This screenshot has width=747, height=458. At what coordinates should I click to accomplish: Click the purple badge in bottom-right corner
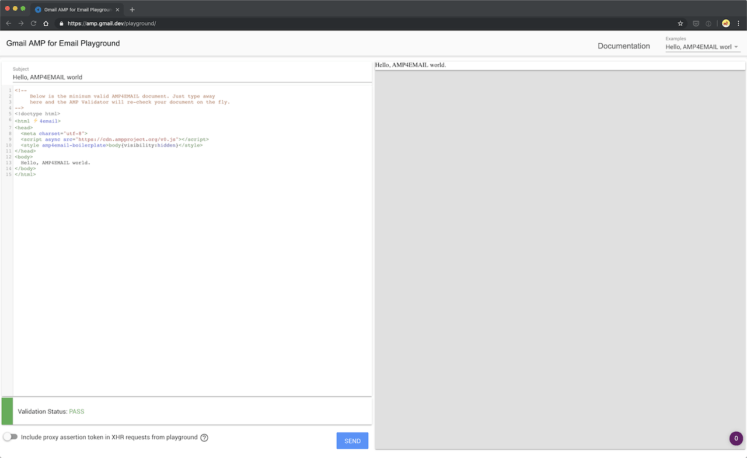735,438
